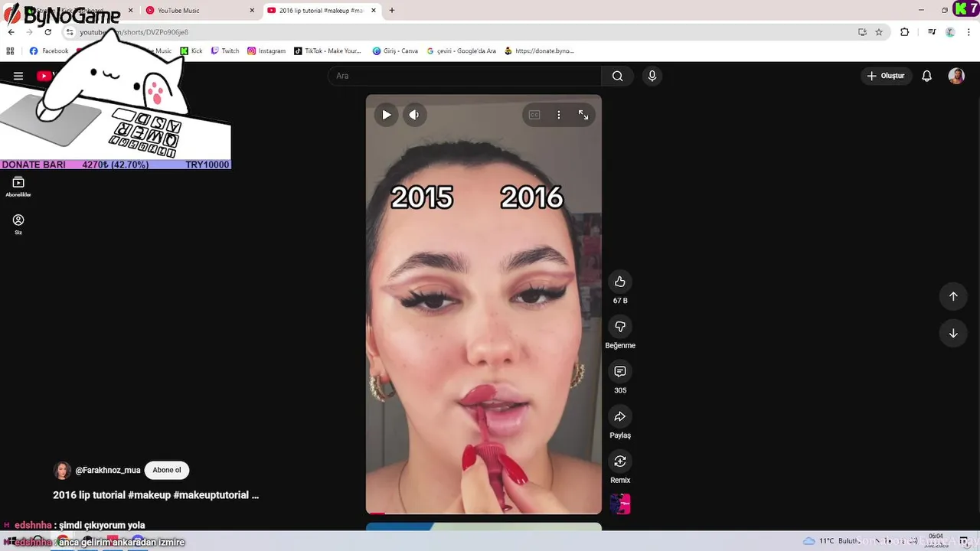This screenshot has height=551, width=980.
Task: Reload the current page
Action: (47, 32)
